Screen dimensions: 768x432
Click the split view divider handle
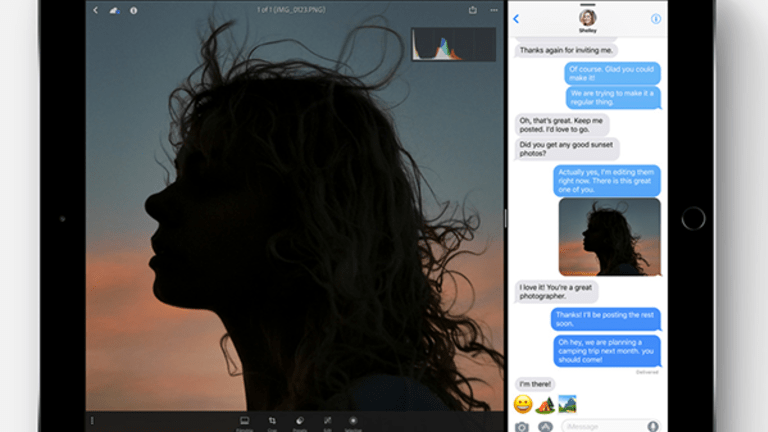(x=505, y=218)
